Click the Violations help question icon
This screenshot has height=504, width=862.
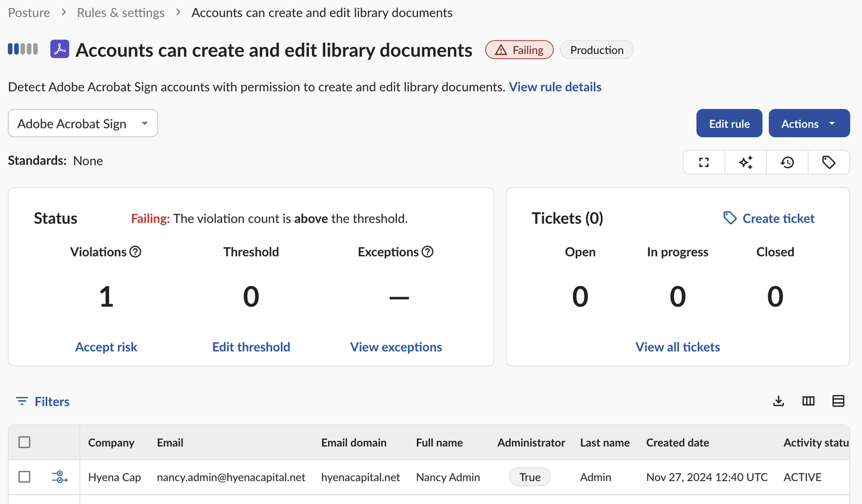(x=135, y=252)
